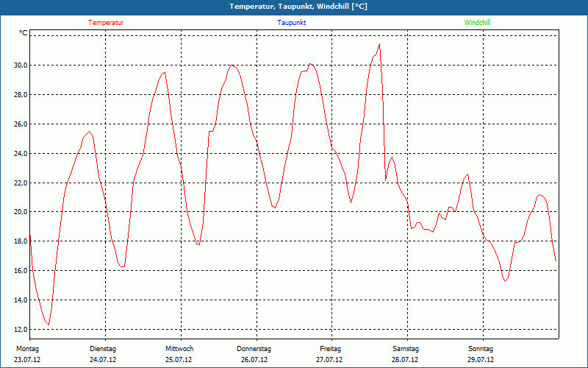The width and height of the screenshot is (588, 368).
Task: Click the 12,0 y-axis value
Action: pos(21,329)
